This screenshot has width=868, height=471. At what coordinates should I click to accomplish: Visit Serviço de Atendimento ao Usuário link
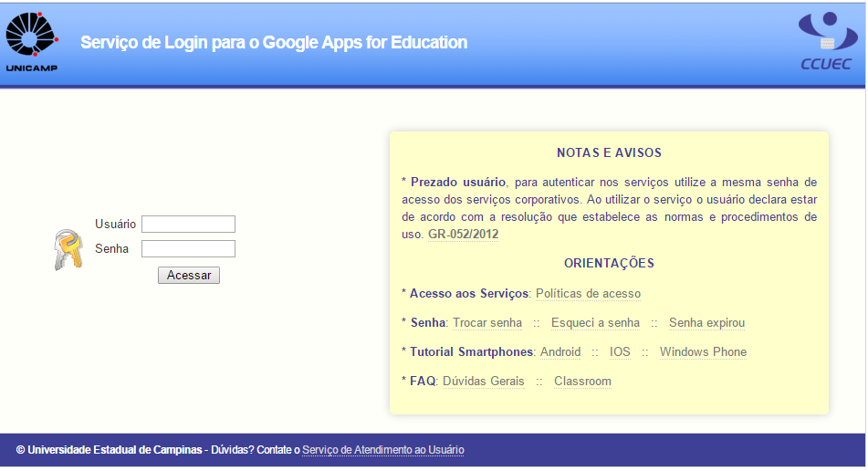click(x=383, y=450)
